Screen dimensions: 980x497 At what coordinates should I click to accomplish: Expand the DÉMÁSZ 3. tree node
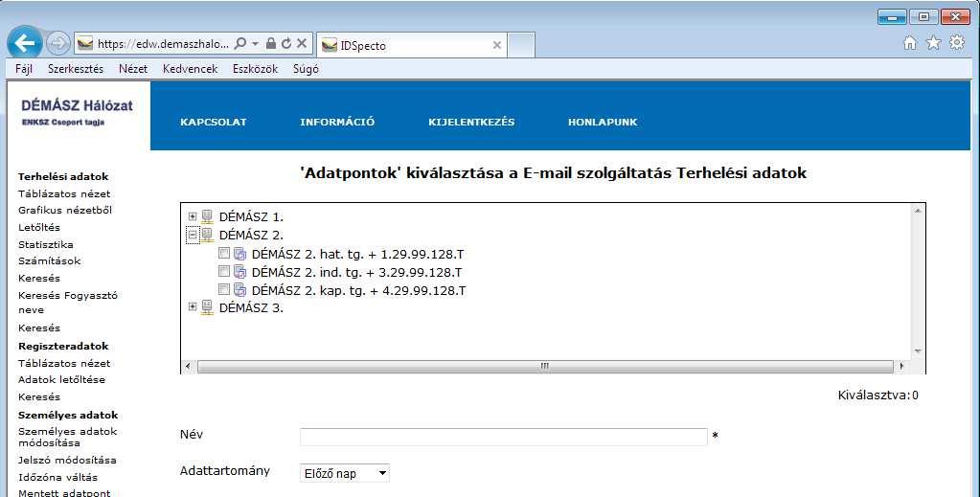[193, 307]
